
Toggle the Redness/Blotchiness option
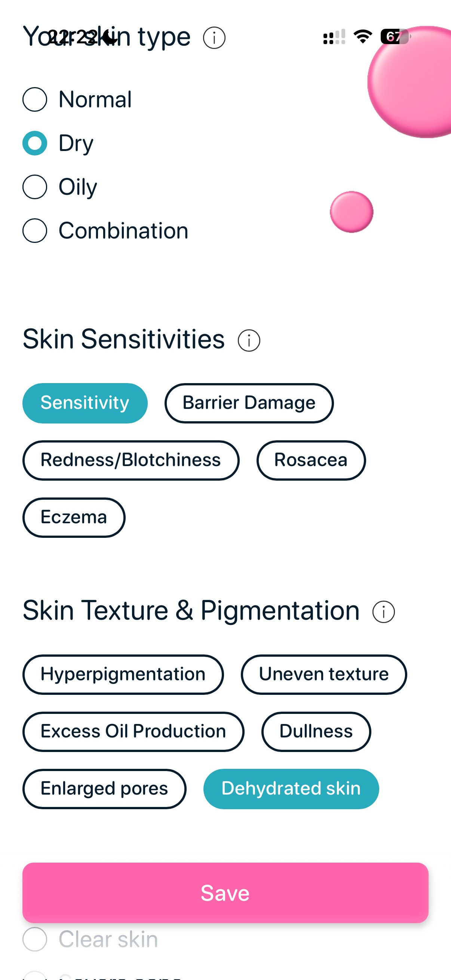click(131, 460)
